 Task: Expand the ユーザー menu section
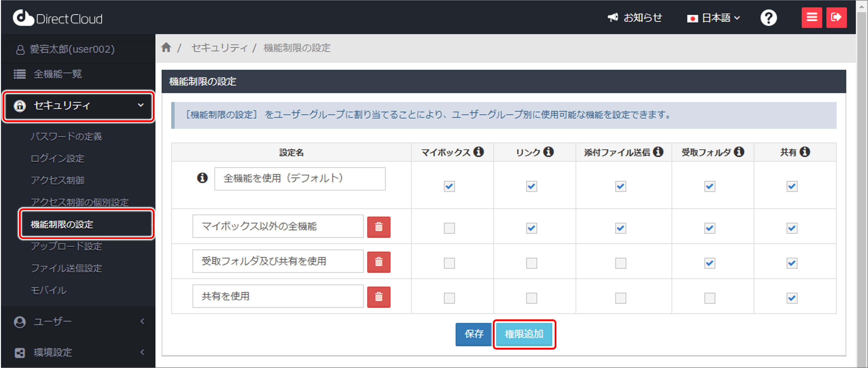(142, 321)
